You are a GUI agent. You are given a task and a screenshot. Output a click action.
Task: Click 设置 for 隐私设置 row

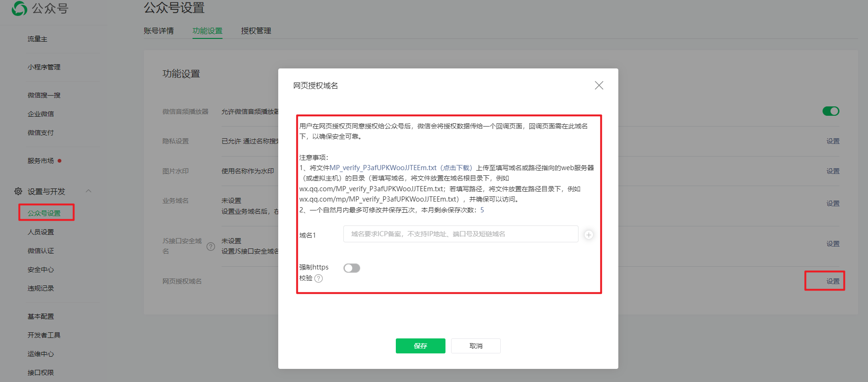tap(833, 141)
